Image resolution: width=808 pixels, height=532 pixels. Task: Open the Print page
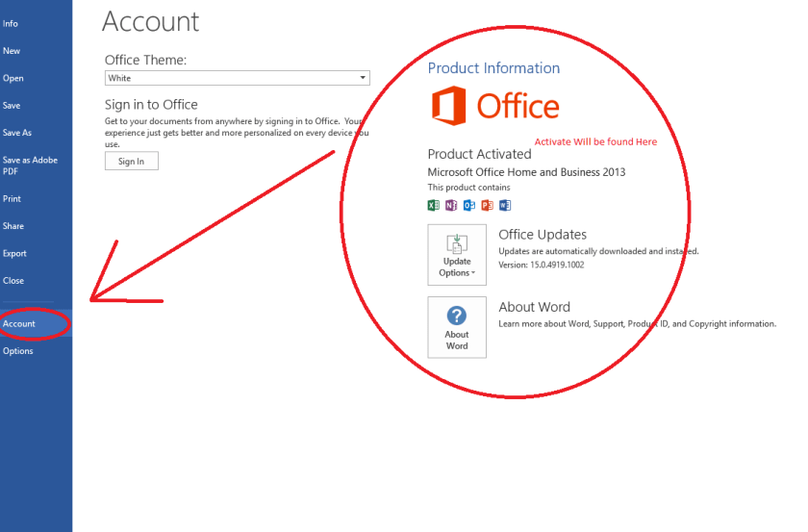tap(12, 199)
